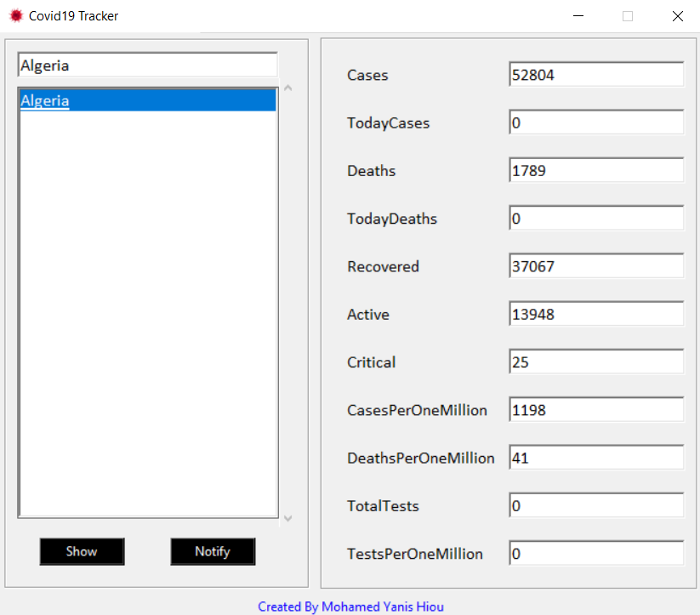Click the TodayDeaths value field
This screenshot has width=700, height=615.
596,219
